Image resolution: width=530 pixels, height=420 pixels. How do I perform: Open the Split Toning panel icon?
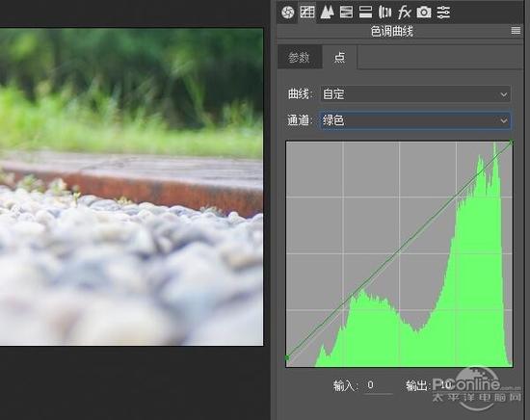click(x=365, y=13)
